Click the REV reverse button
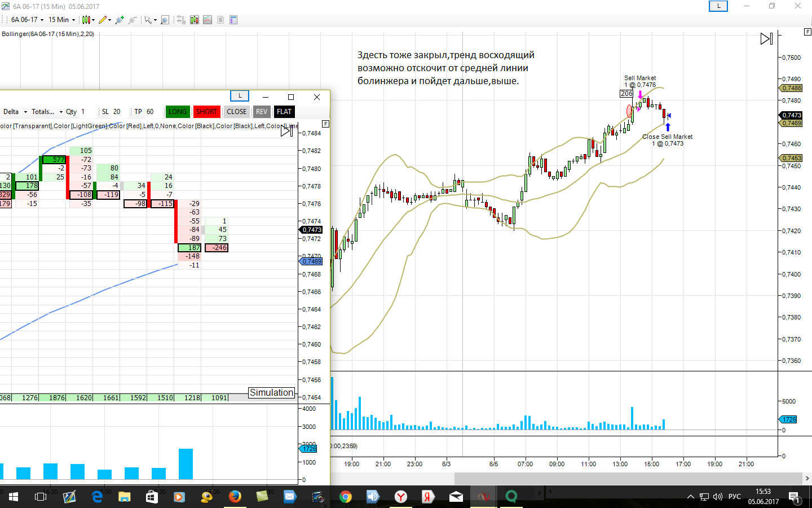Screen dimensions: 812x508 262,112
